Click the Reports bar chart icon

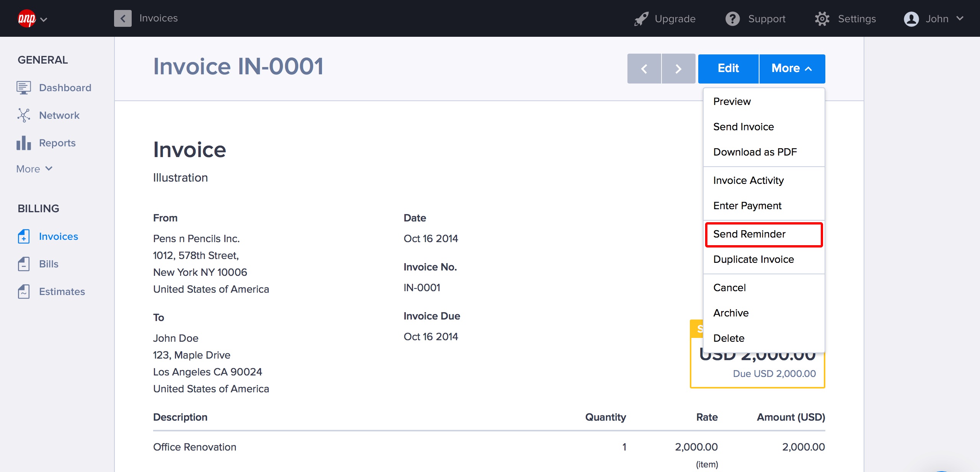tap(24, 143)
